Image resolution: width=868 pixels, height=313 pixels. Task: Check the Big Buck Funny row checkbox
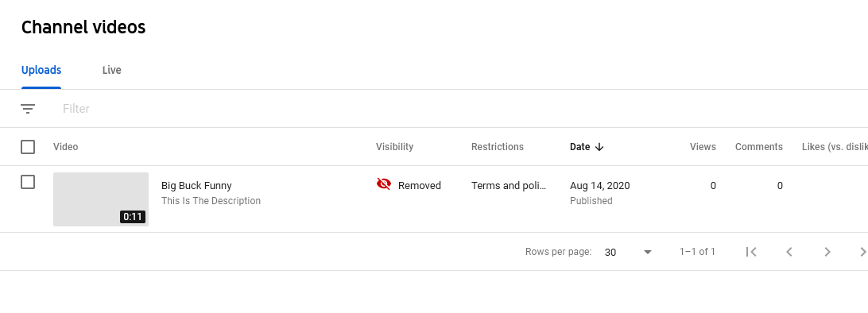tap(28, 182)
